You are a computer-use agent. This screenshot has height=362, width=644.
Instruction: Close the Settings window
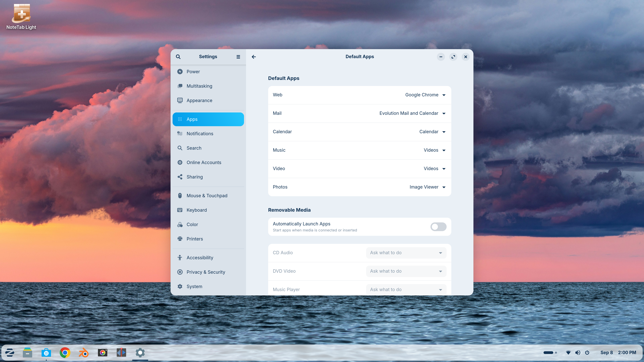coord(466,57)
